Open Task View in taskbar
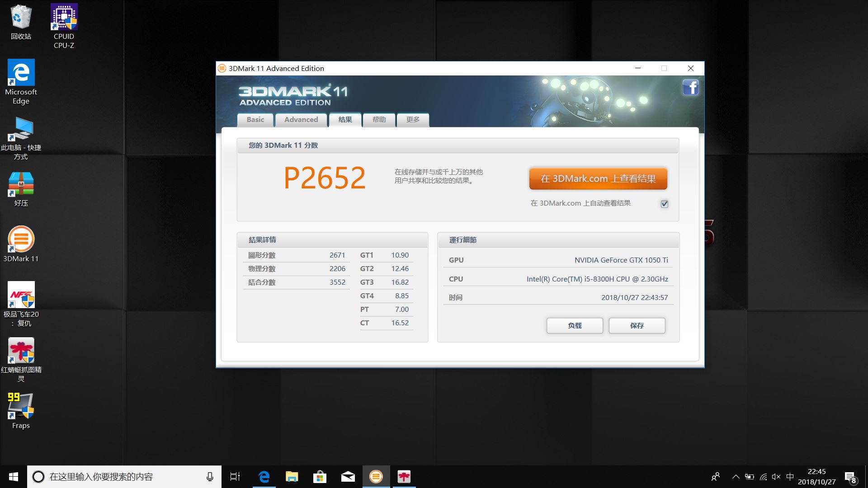 235,477
